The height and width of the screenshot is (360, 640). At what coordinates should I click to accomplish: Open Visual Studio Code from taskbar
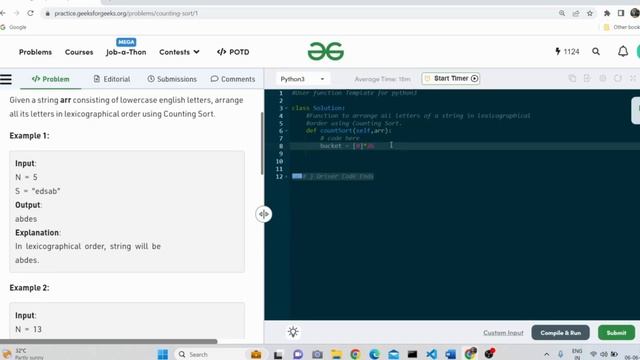pyautogui.click(x=431, y=354)
